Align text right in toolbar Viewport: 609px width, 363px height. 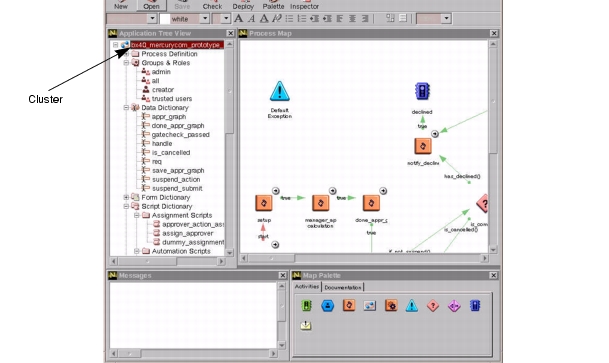[365, 18]
